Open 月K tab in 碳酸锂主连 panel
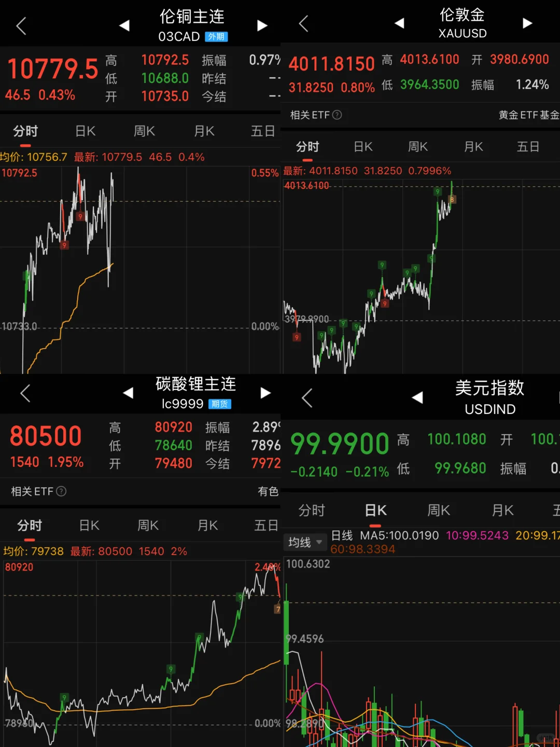560x747 pixels. pos(207,525)
